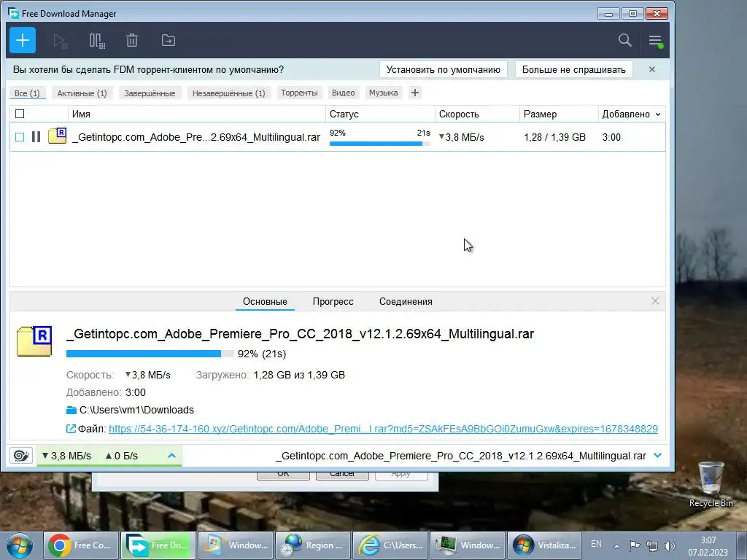Viewport: 747px width, 560px height.
Task: Click the RAR file icon in download row
Action: point(57,136)
